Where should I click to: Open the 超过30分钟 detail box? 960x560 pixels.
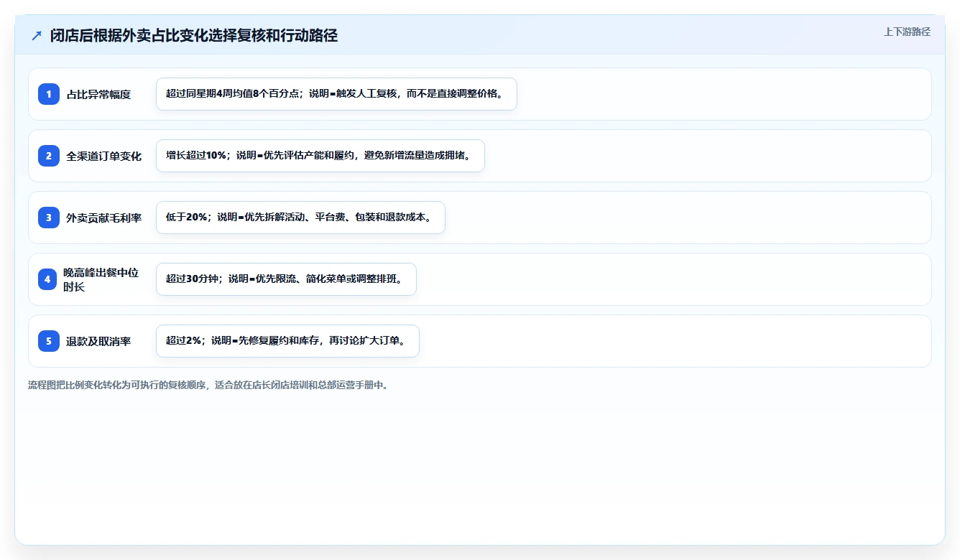286,279
